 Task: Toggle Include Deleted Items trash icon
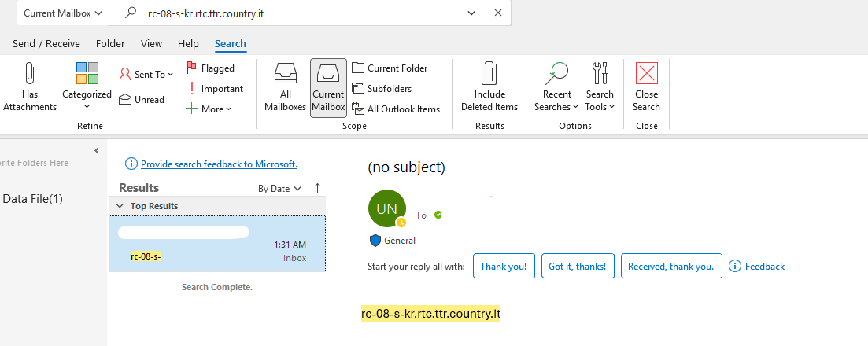tap(489, 87)
